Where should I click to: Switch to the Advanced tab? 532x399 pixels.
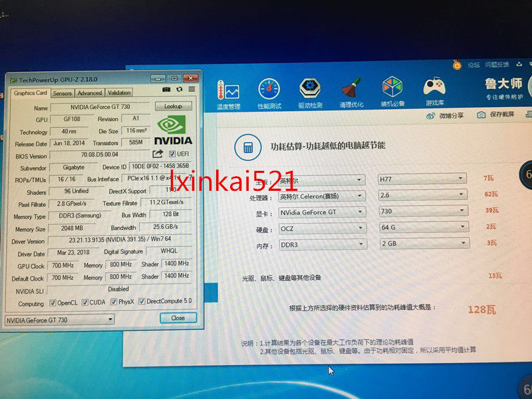pos(90,92)
